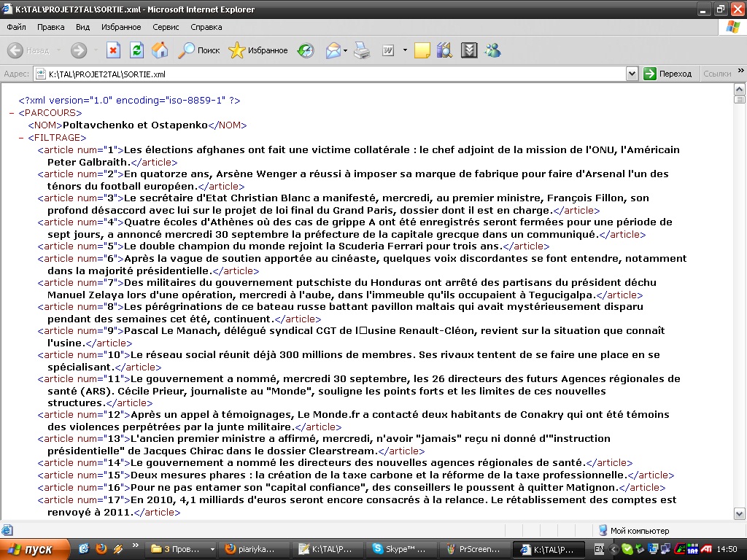Click the name 'Poltavchenko et Ostapenko'

135,125
